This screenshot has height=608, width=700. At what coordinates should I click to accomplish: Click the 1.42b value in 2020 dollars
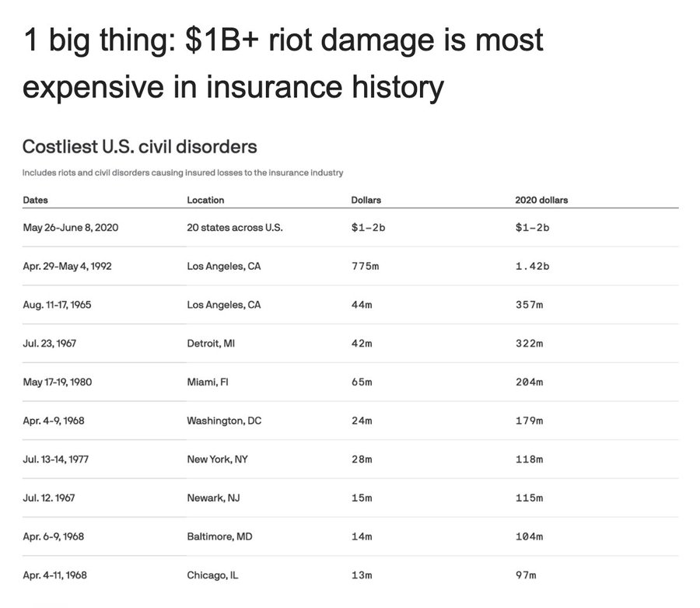point(532,266)
